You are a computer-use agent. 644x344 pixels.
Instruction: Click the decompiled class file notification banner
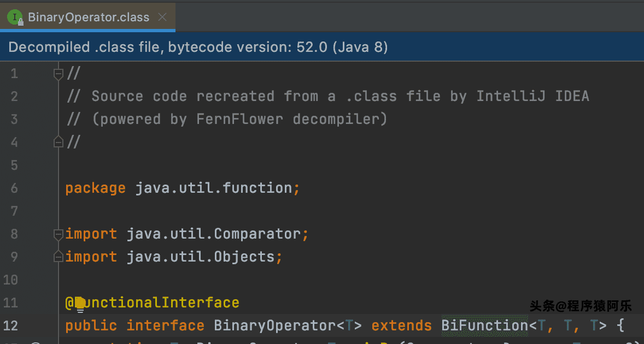click(x=322, y=47)
